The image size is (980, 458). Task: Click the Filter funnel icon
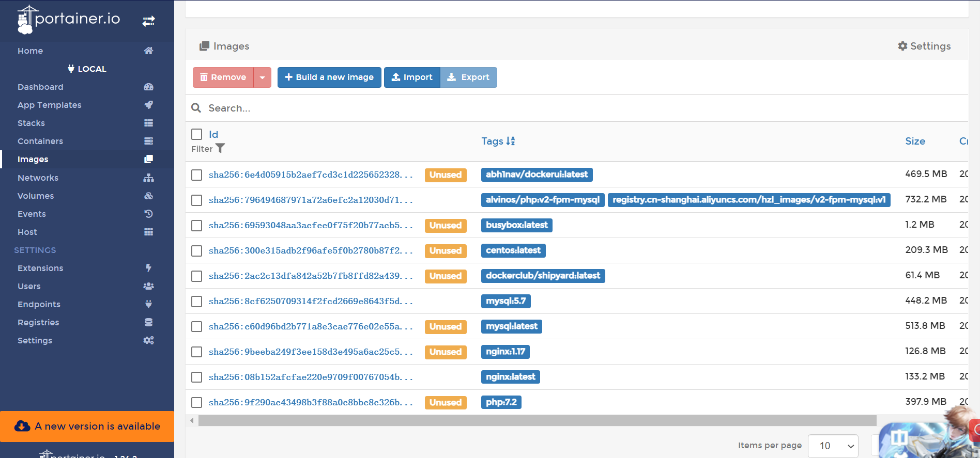(220, 148)
